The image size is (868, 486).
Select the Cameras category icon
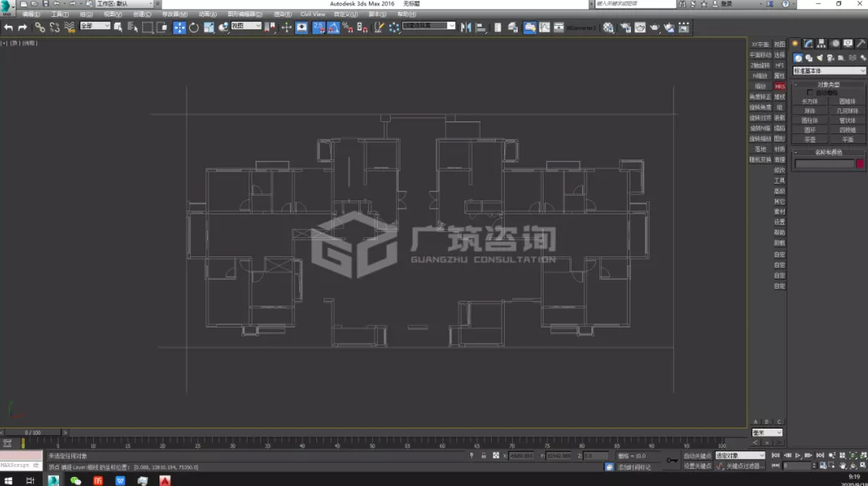point(830,57)
